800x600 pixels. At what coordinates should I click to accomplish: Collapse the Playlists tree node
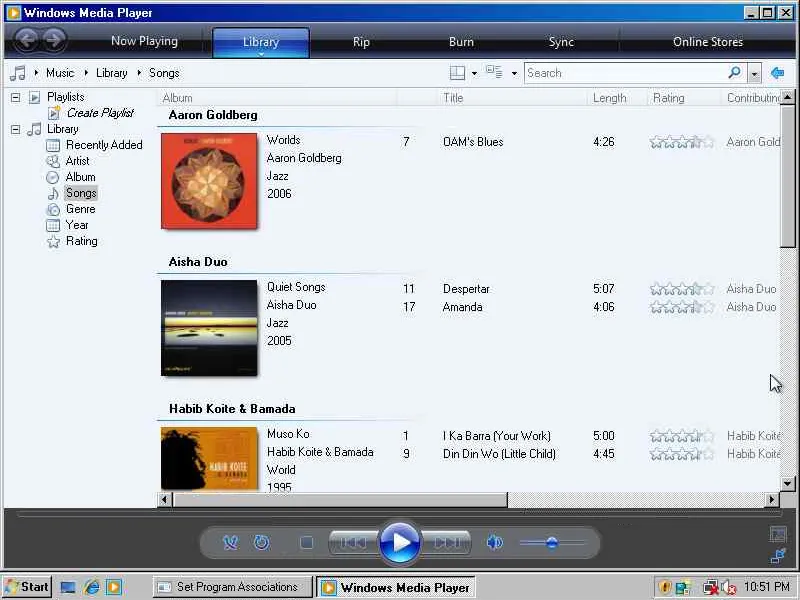[x=15, y=97]
